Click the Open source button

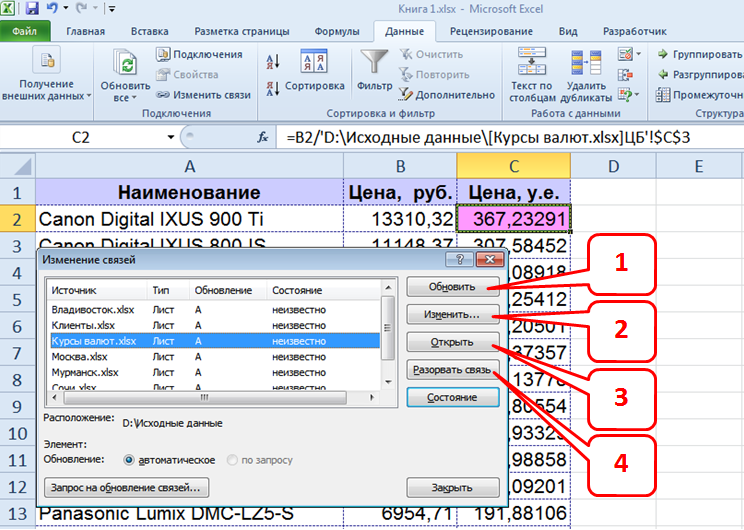[x=452, y=343]
